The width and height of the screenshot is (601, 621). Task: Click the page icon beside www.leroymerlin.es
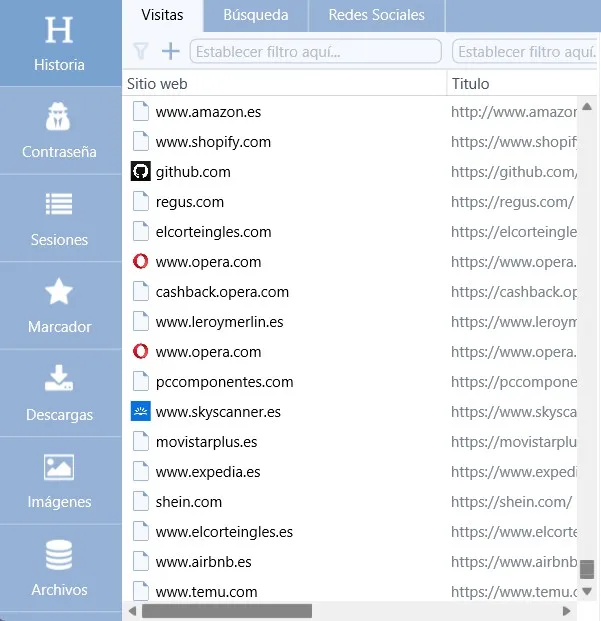pyautogui.click(x=141, y=322)
